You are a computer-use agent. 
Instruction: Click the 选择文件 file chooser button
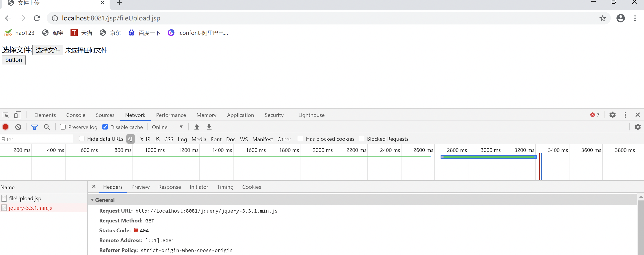point(48,50)
